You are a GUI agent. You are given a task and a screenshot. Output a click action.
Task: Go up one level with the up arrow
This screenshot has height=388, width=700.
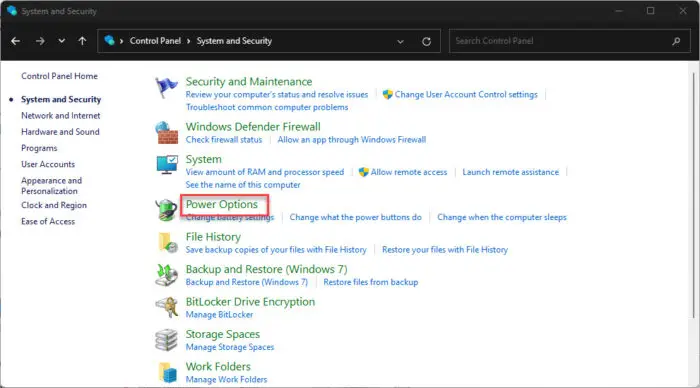(x=82, y=41)
